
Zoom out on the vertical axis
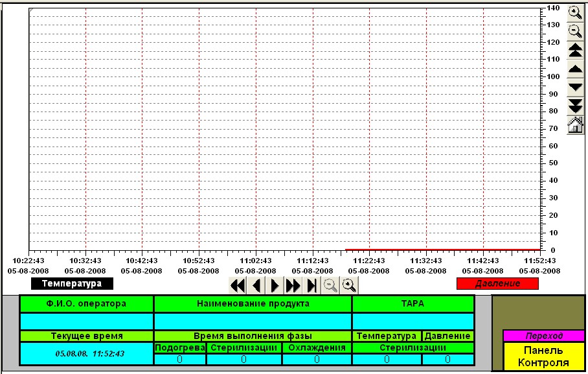(574, 30)
